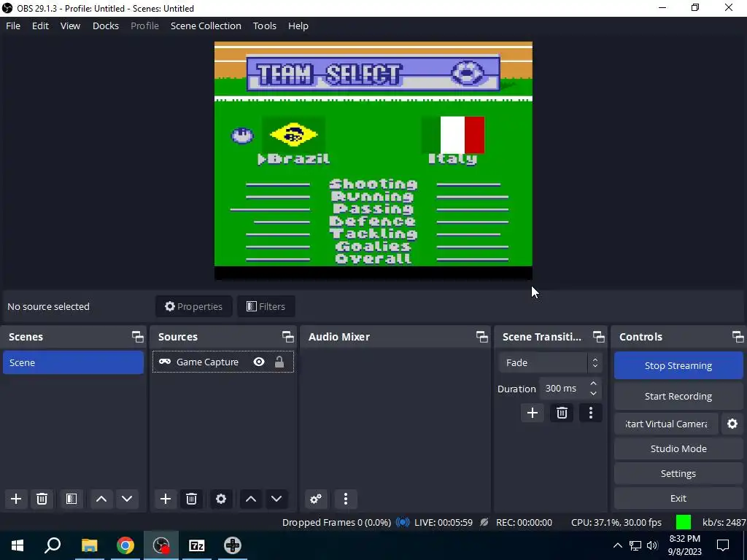
Task: Increase transition duration with up arrow
Action: click(x=593, y=384)
